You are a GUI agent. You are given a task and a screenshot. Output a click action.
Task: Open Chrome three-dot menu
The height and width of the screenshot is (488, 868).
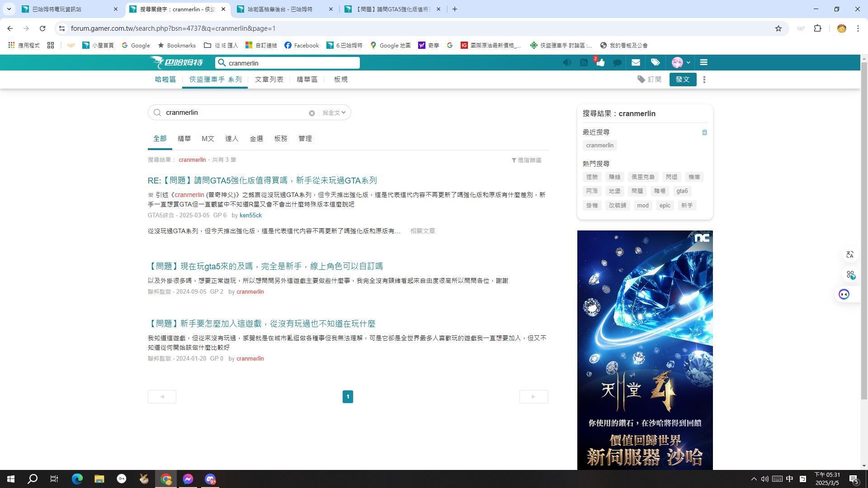pyautogui.click(x=858, y=28)
